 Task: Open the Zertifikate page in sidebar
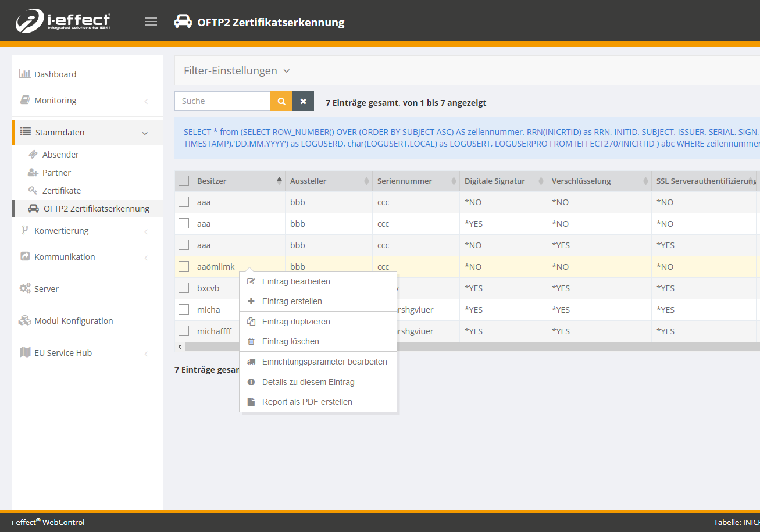click(x=61, y=191)
